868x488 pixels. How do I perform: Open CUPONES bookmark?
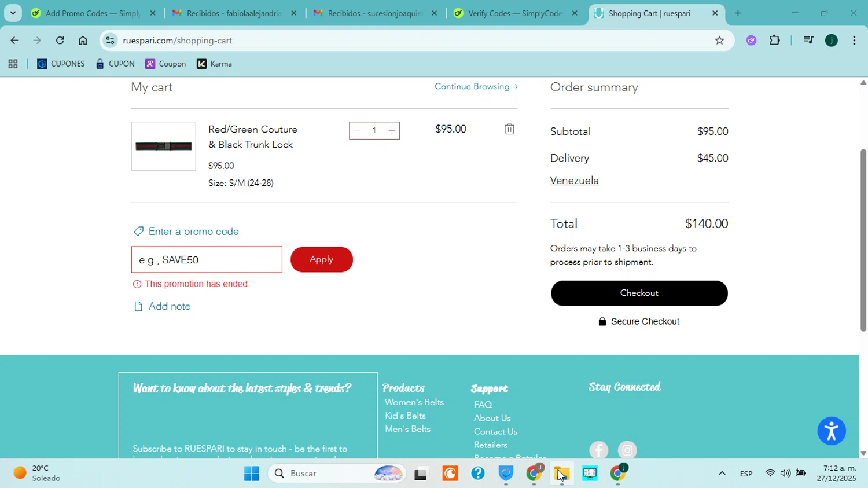click(x=61, y=64)
